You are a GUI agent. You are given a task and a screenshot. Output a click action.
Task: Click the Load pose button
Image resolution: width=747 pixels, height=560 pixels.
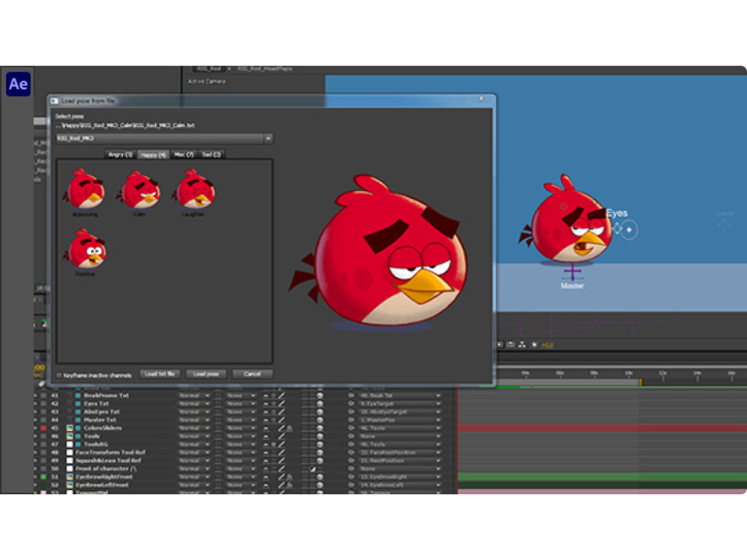[206, 374]
